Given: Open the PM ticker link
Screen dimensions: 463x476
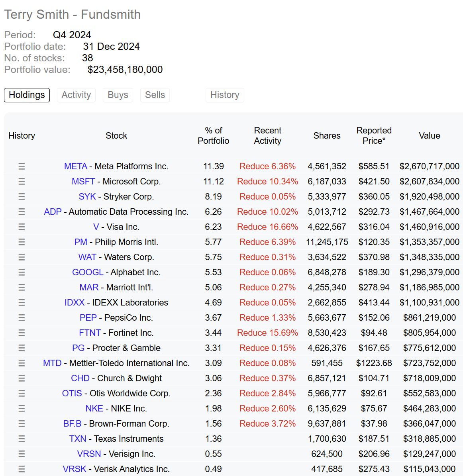Looking at the screenshot, I should pos(81,242).
